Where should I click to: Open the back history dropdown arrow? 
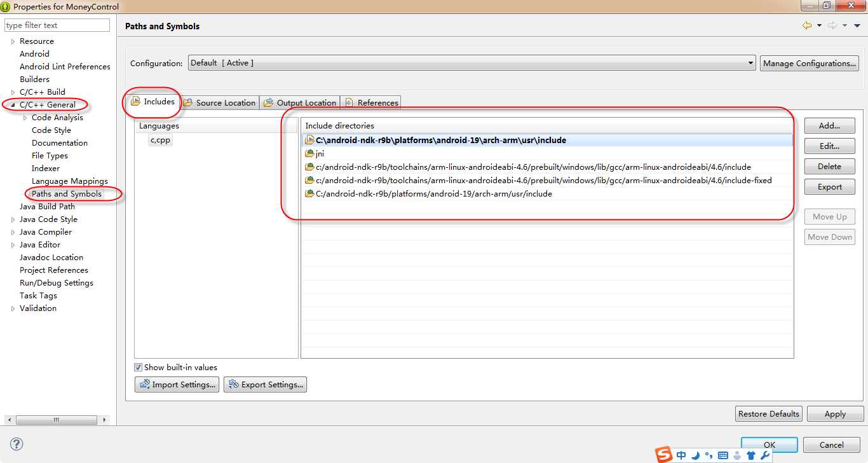coord(819,25)
